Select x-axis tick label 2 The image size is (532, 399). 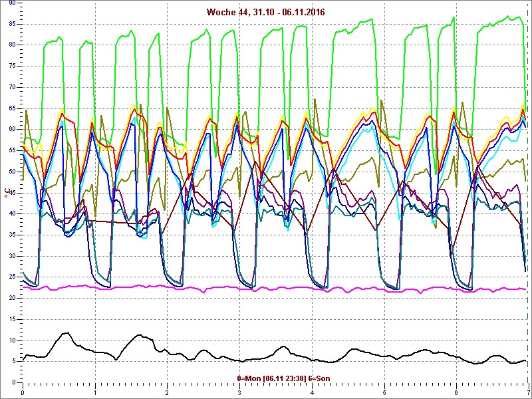pyautogui.click(x=167, y=392)
